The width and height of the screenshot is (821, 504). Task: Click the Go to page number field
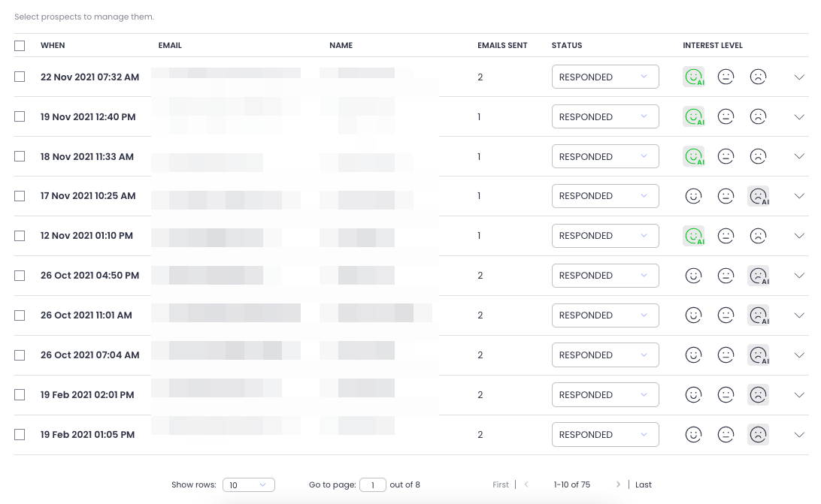click(372, 485)
